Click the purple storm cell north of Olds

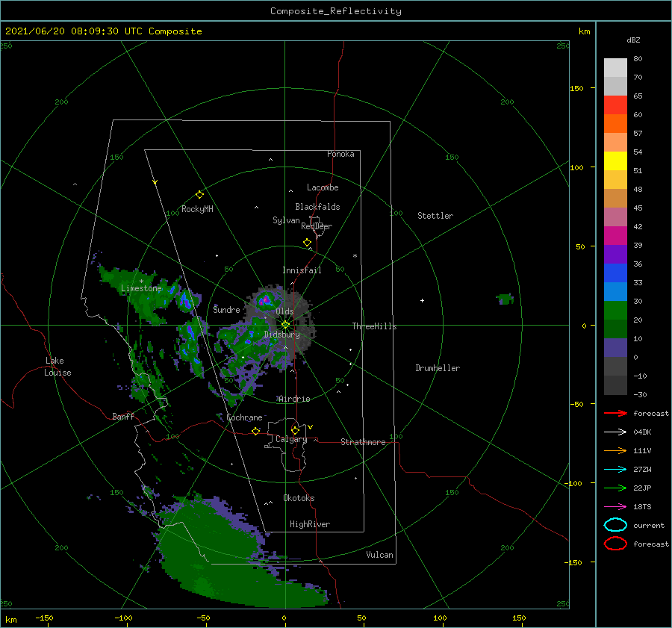pos(266,299)
